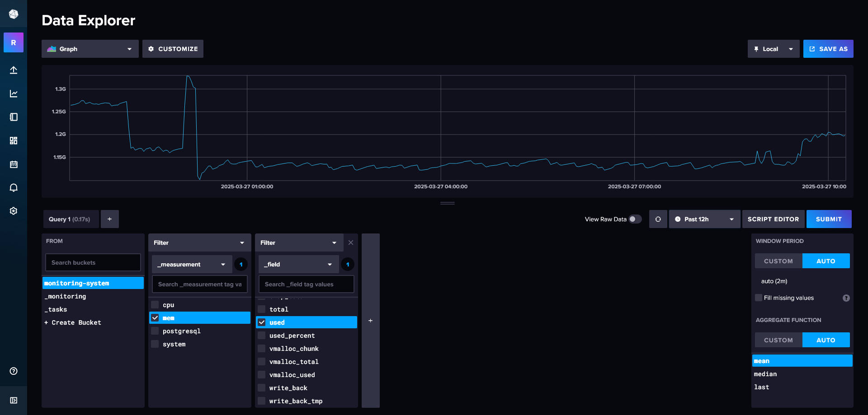
Task: Open Alerts bell icon in sidebar
Action: coord(14,188)
